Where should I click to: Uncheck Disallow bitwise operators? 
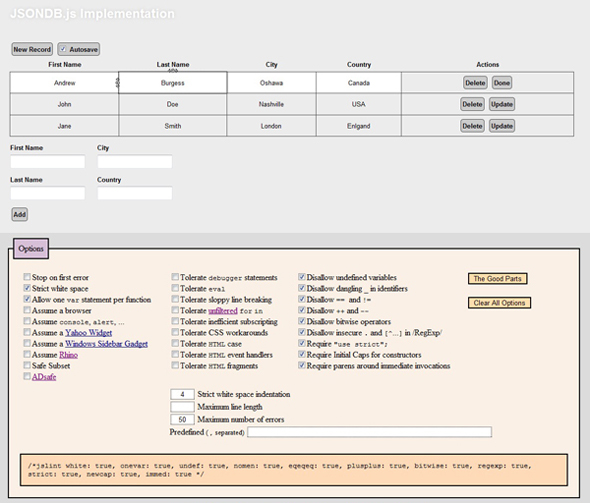pos(302,321)
